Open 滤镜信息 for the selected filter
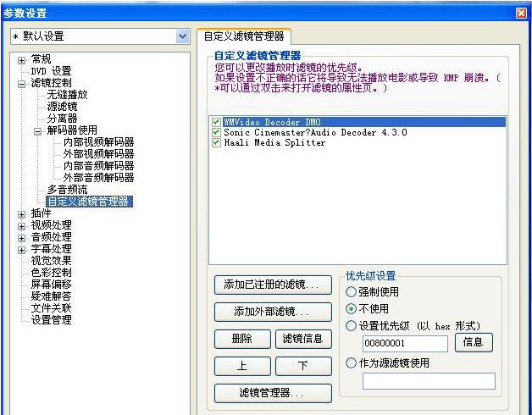The image size is (532, 415). point(302,339)
